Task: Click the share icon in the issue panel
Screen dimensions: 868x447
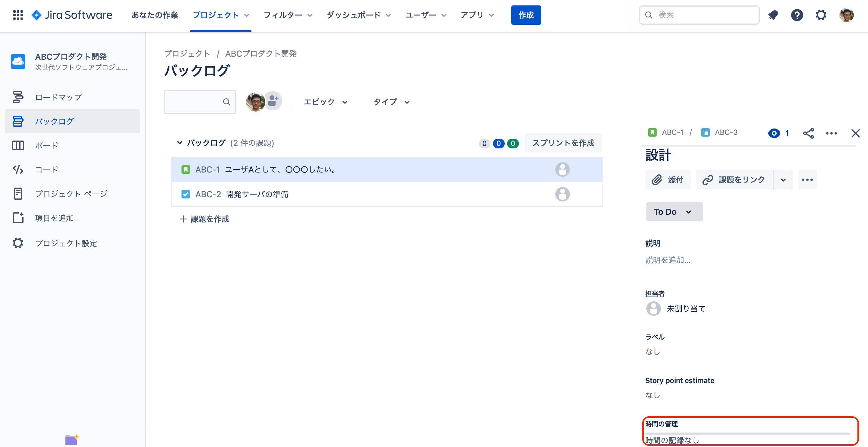Action: pyautogui.click(x=809, y=133)
